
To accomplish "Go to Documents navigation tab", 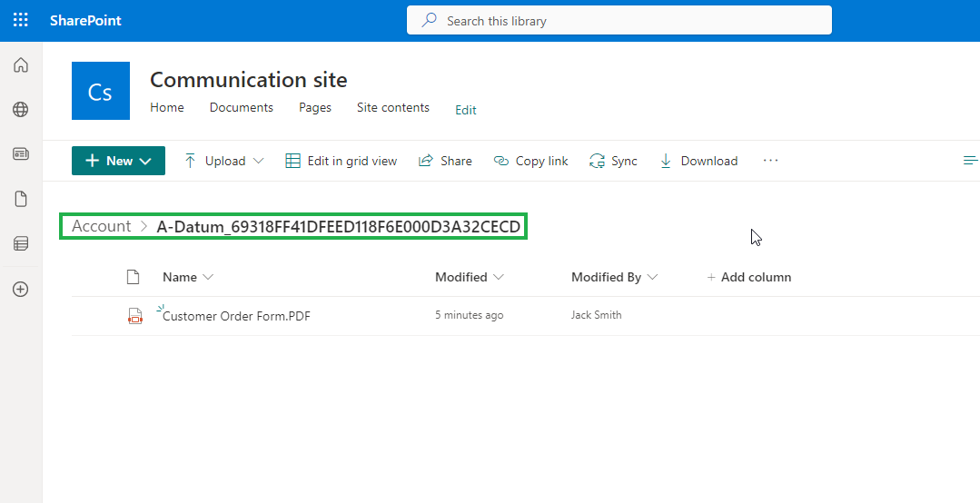I will pyautogui.click(x=242, y=107).
